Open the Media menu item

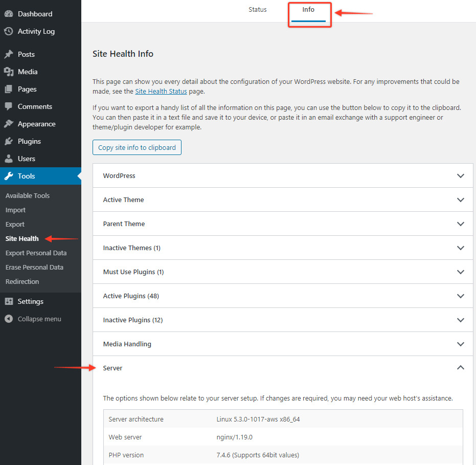click(28, 72)
